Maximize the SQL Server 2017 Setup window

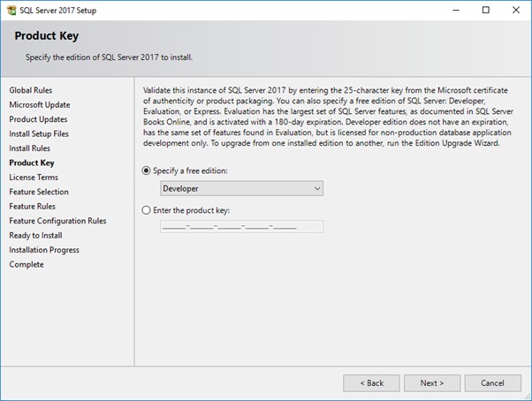[x=486, y=11]
